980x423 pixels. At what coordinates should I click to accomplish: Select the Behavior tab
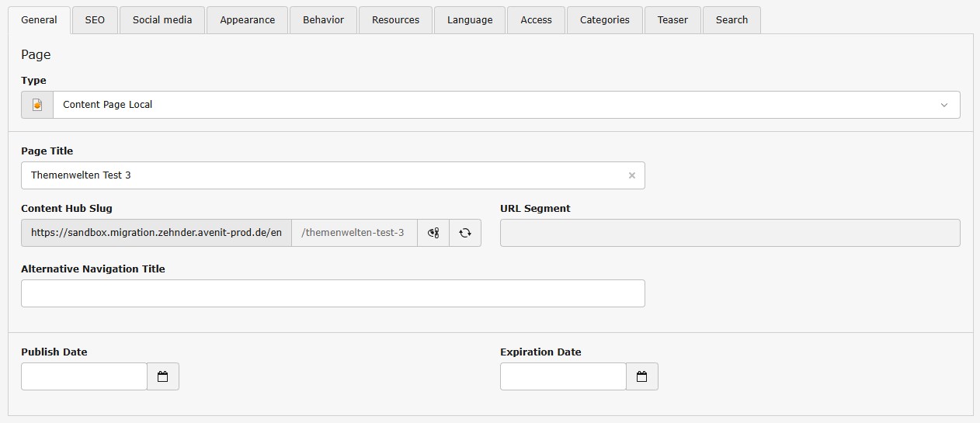323,20
